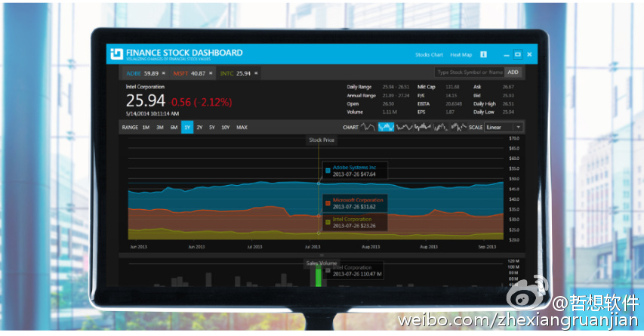644x336 pixels.
Task: Click the Sep 2013 date axis label
Action: tap(487, 247)
